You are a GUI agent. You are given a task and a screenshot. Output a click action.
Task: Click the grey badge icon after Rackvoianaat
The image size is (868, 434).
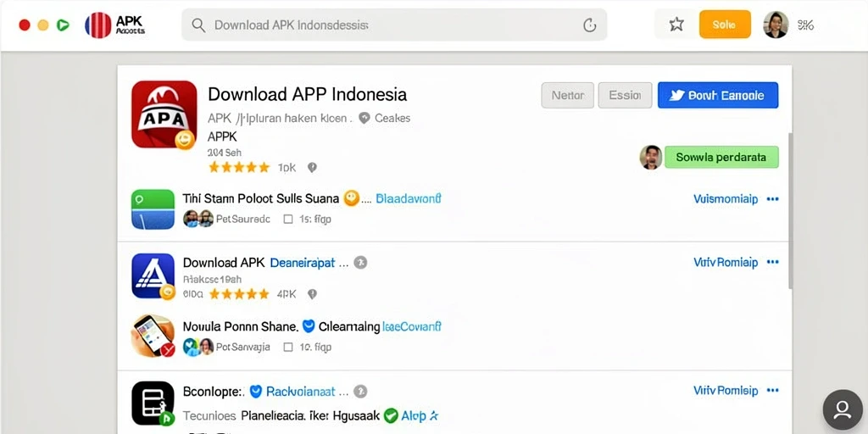click(360, 392)
